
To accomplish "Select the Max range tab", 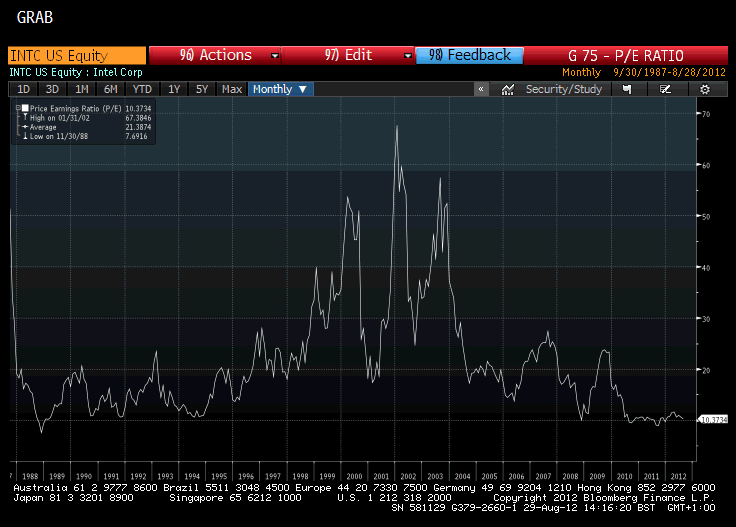I will 231,89.
